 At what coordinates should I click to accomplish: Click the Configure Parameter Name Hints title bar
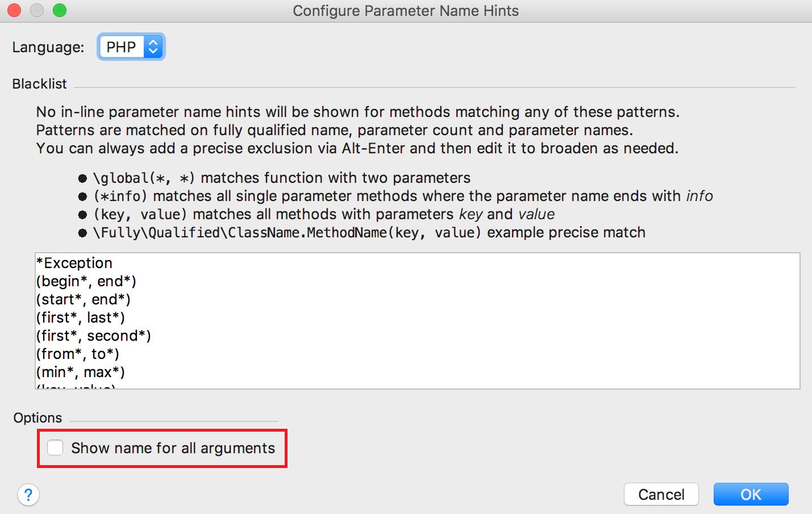coord(406,11)
